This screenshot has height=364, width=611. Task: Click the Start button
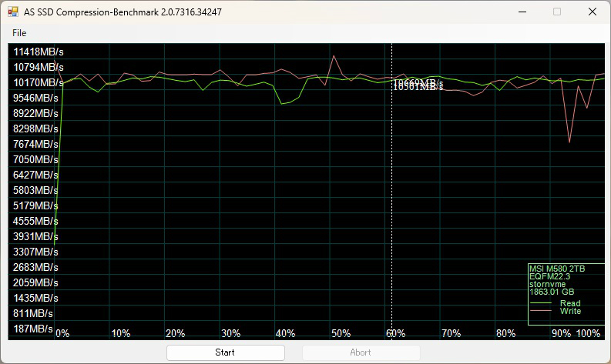click(x=226, y=352)
